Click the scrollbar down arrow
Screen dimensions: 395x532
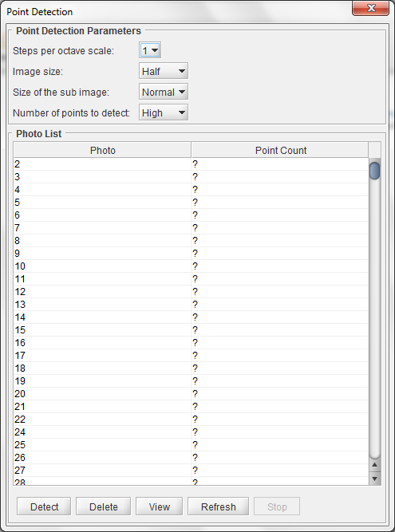(x=374, y=479)
